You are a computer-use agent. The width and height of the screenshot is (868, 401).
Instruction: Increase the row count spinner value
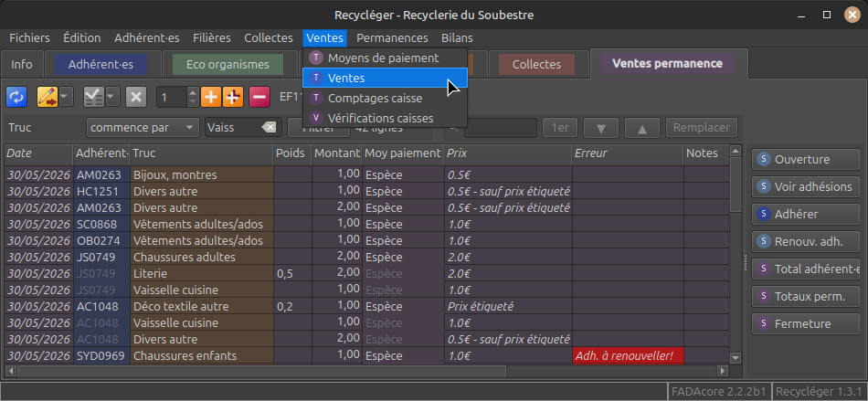193,93
